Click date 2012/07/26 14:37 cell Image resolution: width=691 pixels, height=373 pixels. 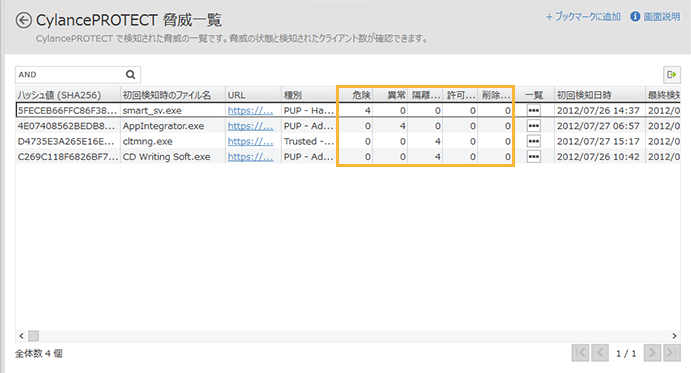pos(600,111)
